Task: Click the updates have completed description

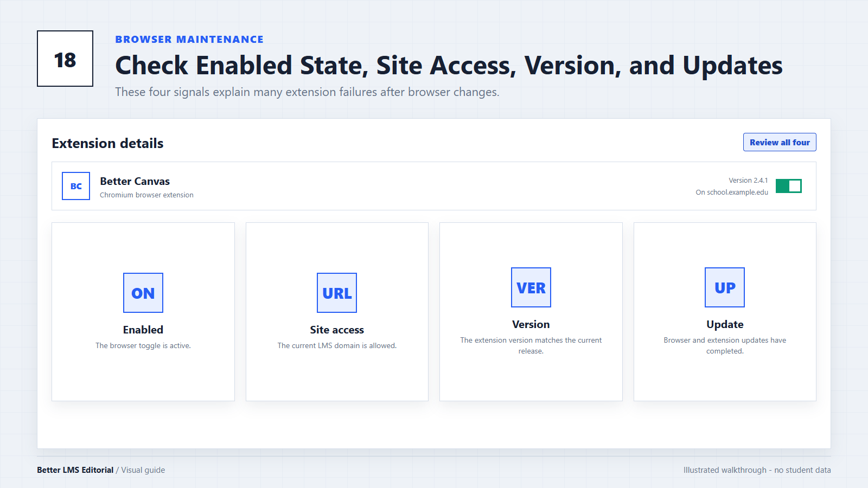Action: pyautogui.click(x=725, y=345)
